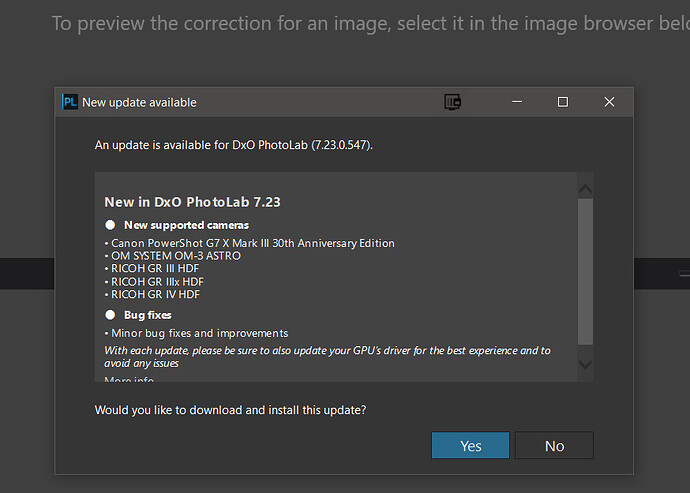Click 'Minor bug fixes and improvements' text
This screenshot has height=493, width=690.
(196, 333)
